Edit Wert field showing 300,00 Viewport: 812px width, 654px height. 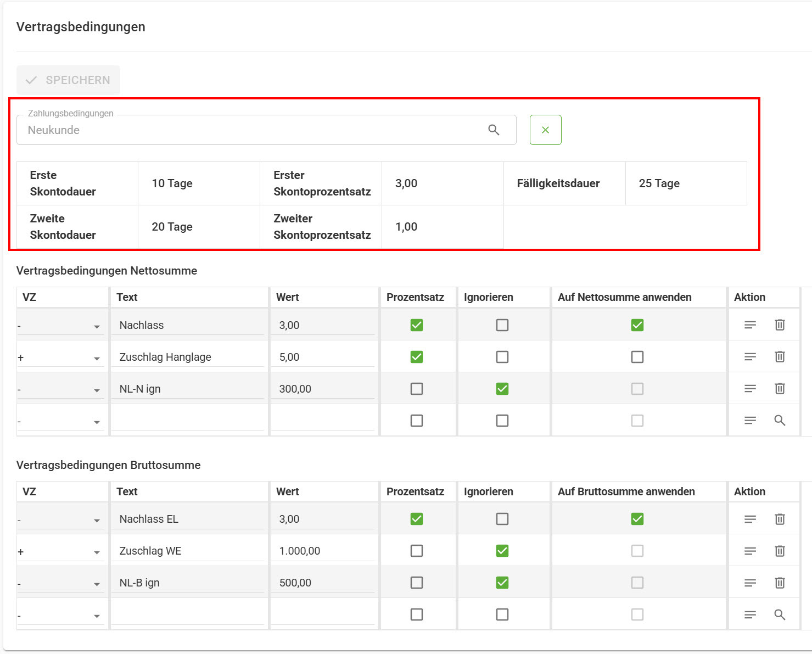pyautogui.click(x=323, y=389)
